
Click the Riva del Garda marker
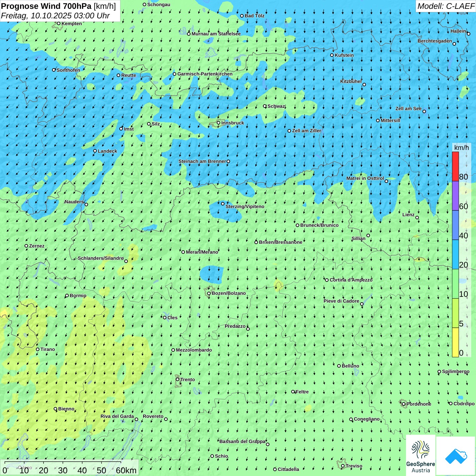(x=136, y=419)
